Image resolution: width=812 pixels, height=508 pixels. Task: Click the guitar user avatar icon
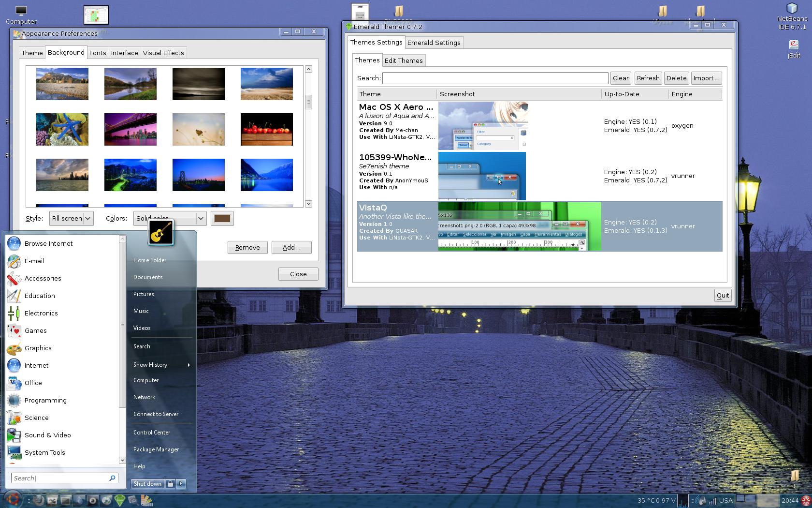(x=161, y=232)
